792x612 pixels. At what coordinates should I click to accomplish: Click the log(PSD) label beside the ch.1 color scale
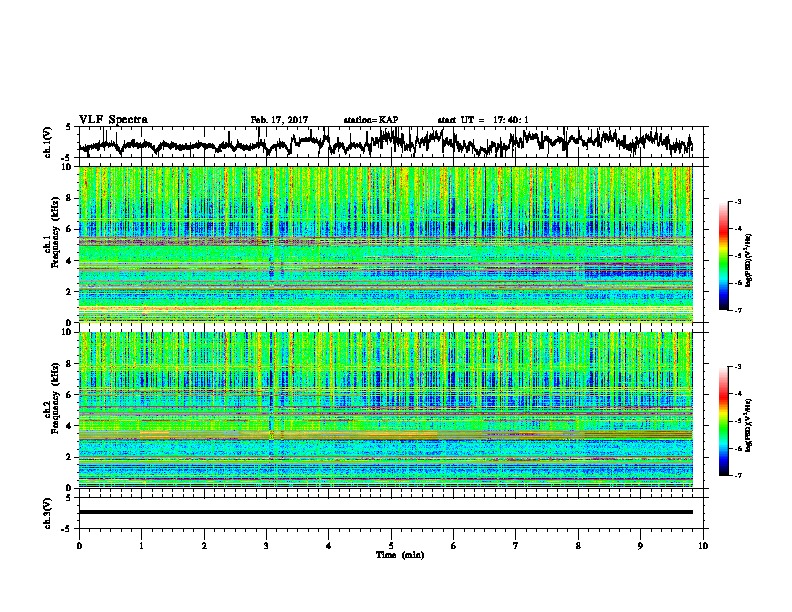pos(749,260)
